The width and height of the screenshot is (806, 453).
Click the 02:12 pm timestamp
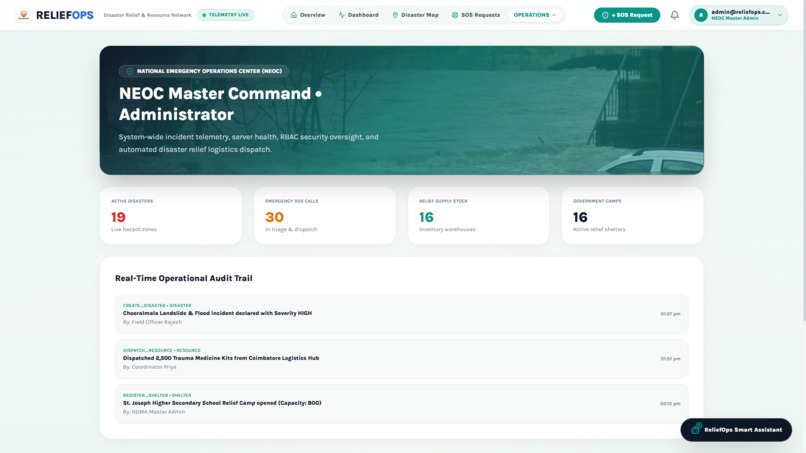(670, 404)
